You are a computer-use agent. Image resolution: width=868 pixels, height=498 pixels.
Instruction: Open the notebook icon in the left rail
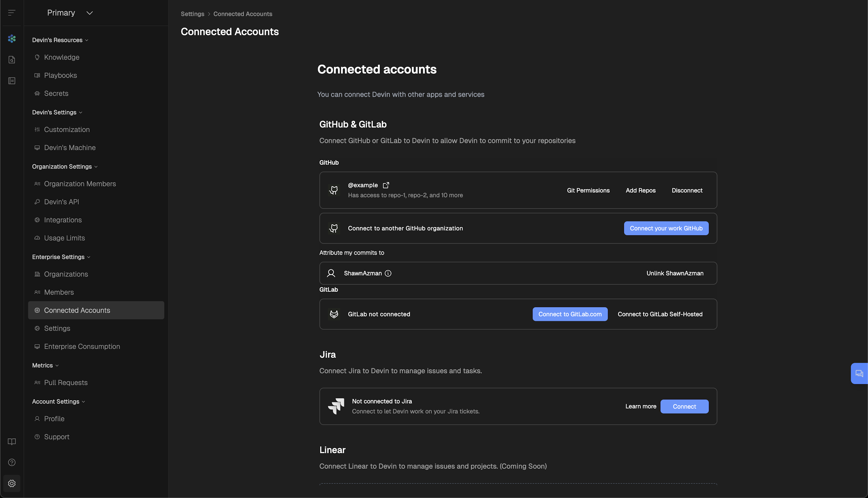pos(11,81)
